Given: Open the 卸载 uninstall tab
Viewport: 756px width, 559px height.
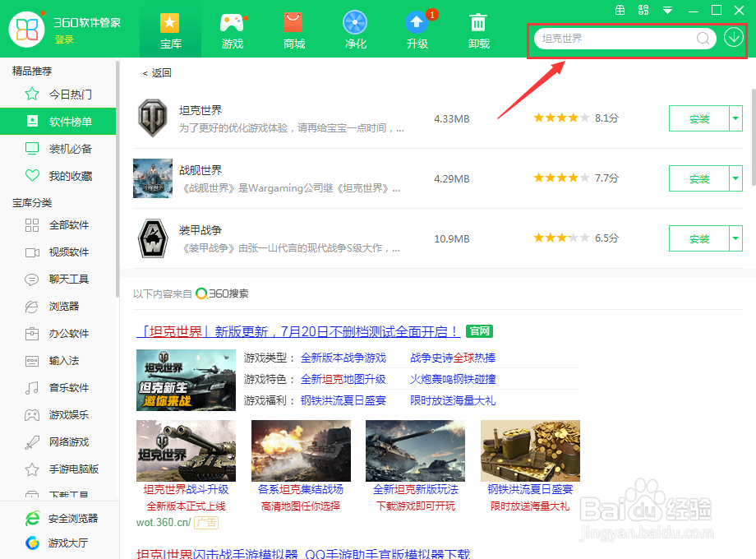Looking at the screenshot, I should click(479, 31).
